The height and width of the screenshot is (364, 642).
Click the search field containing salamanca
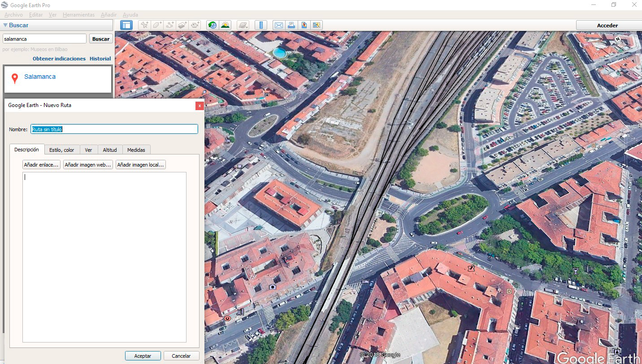pos(44,39)
